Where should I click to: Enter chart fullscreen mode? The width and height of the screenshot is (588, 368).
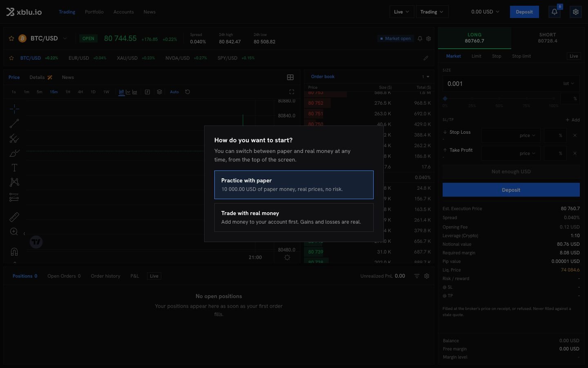[x=292, y=92]
